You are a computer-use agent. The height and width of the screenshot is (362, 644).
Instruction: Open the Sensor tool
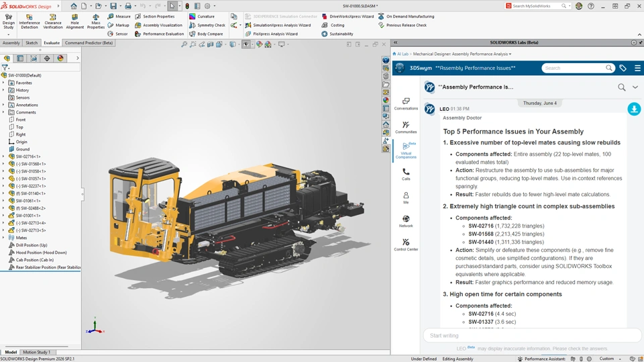click(x=118, y=34)
